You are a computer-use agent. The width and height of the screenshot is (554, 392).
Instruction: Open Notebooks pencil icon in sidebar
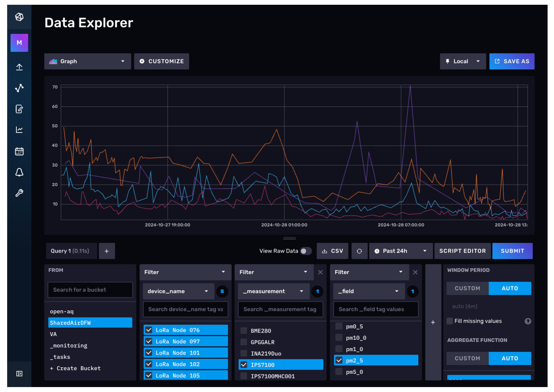(x=19, y=109)
